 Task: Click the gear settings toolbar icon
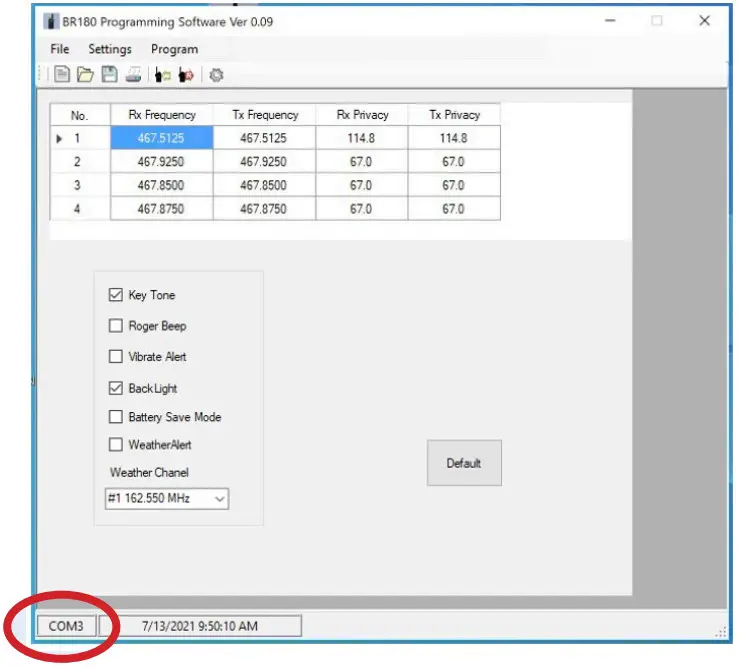click(x=216, y=75)
